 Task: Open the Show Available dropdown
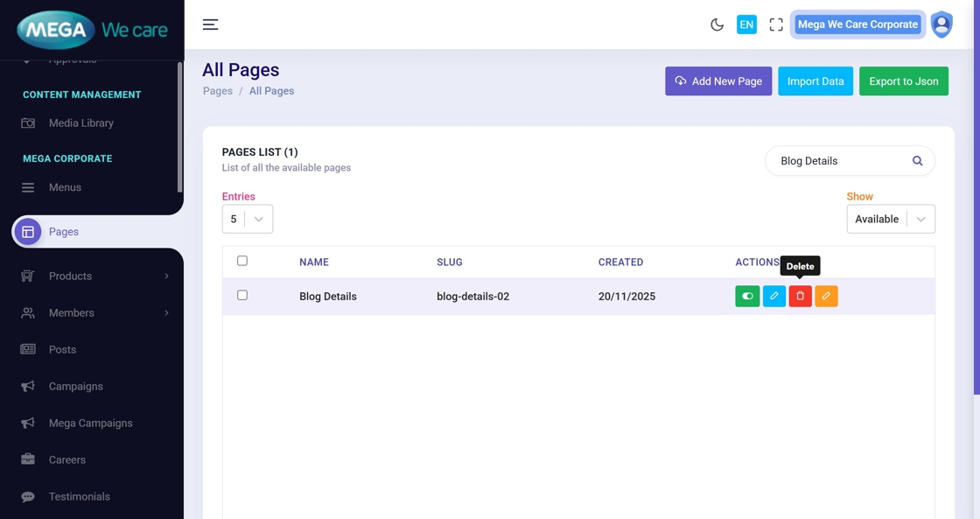(x=890, y=219)
